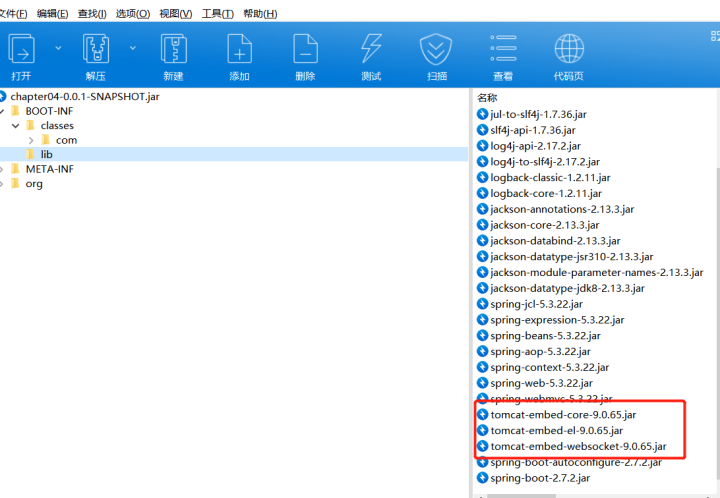Open the 帮助(H) menu
This screenshot has height=498, width=720.
click(x=260, y=14)
